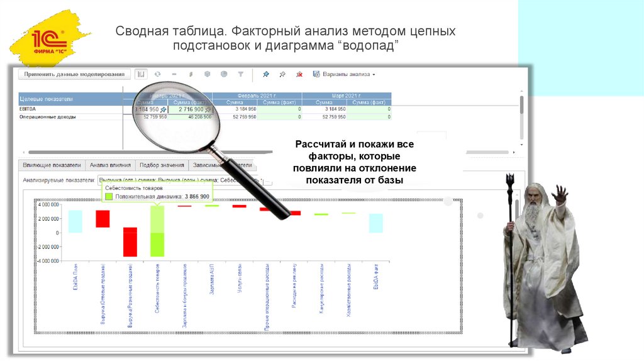Click the Анализируемые показатели input field
Viewport: 644px width, 361px height.
180,181
